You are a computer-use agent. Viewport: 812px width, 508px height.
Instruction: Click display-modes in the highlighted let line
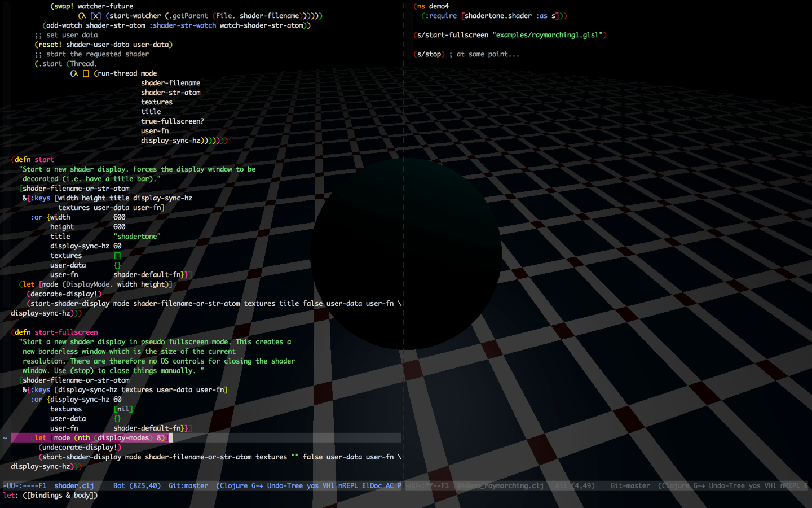(x=123, y=438)
